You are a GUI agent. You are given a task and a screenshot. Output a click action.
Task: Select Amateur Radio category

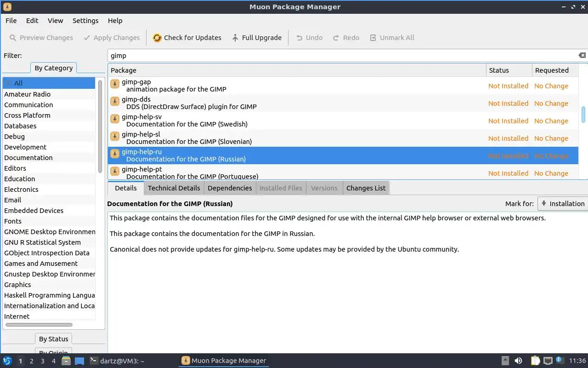tap(49, 94)
